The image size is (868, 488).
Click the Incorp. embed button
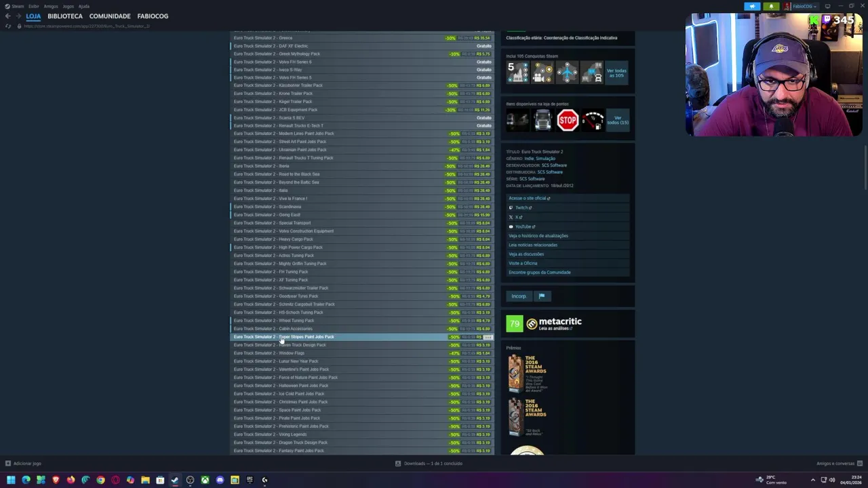tap(519, 296)
